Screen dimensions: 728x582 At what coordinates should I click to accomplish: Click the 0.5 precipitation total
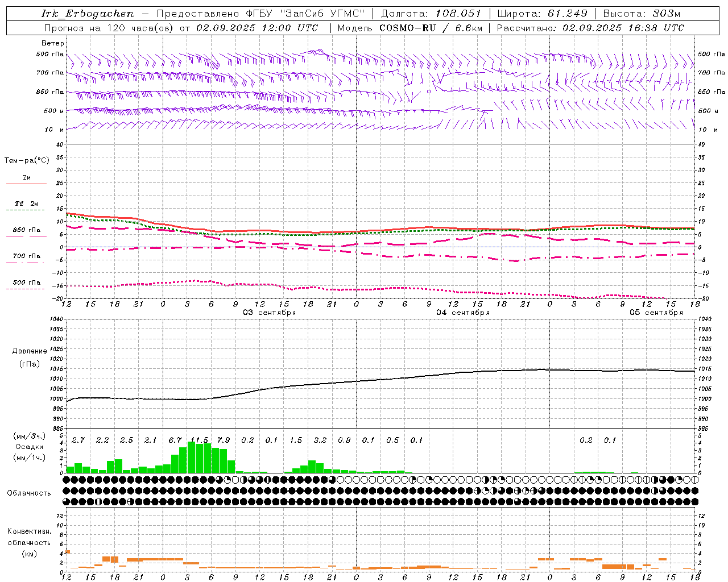tap(392, 440)
